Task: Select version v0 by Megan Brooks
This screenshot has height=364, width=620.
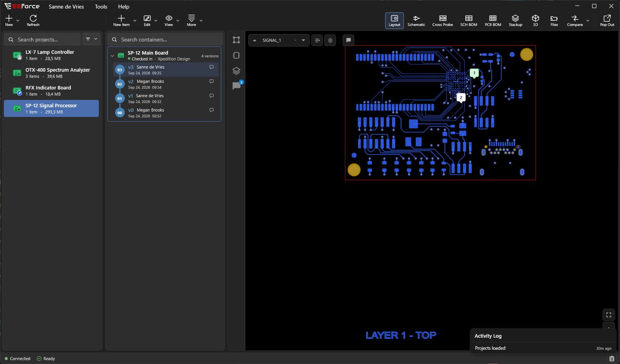Action: 166,113
